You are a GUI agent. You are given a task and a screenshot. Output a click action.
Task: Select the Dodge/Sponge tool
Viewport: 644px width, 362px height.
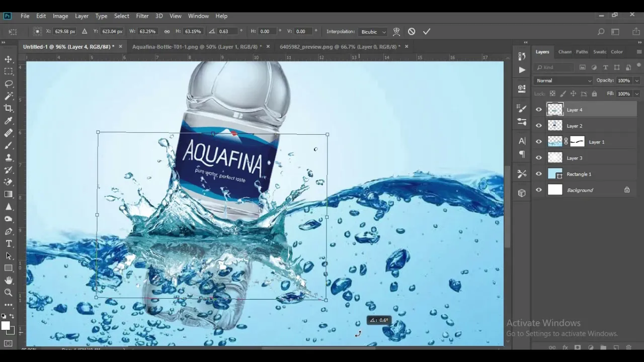point(9,219)
